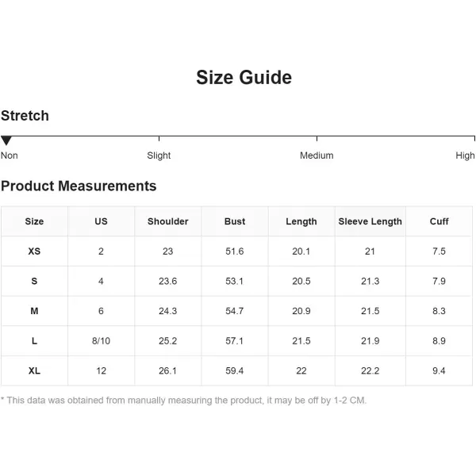Select the Sleeve Length column header
Screen dimensions: 476x476
[x=370, y=221]
